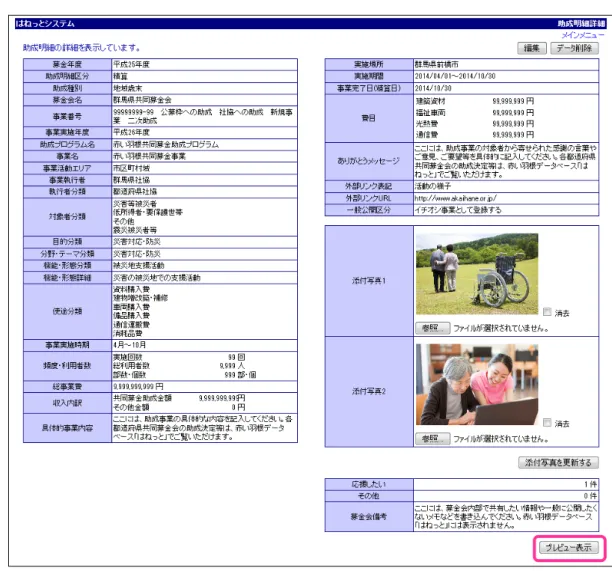
Task: Select the 事業実施年度 value 平成26年度
Action: tap(131, 132)
